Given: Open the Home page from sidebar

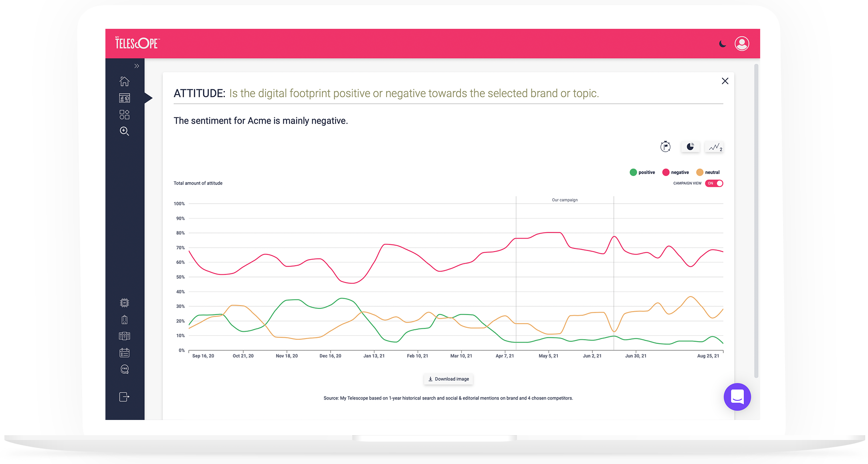Looking at the screenshot, I should 124,81.
